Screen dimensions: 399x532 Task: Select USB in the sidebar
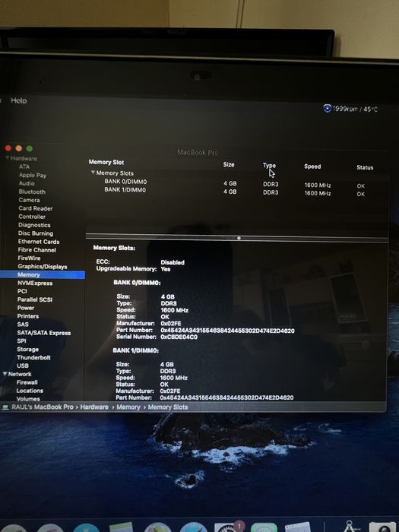click(x=23, y=366)
